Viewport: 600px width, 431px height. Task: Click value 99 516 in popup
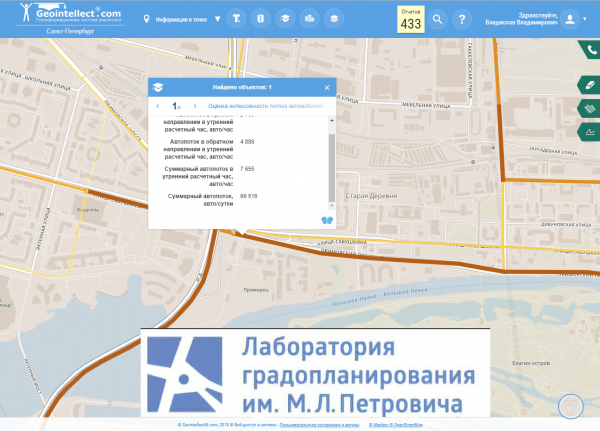click(x=248, y=196)
